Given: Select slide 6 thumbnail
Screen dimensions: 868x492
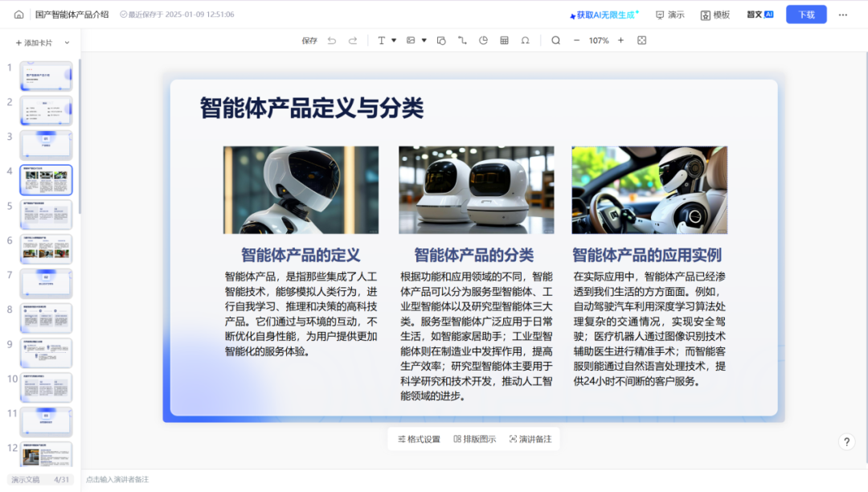Looking at the screenshot, I should [46, 248].
